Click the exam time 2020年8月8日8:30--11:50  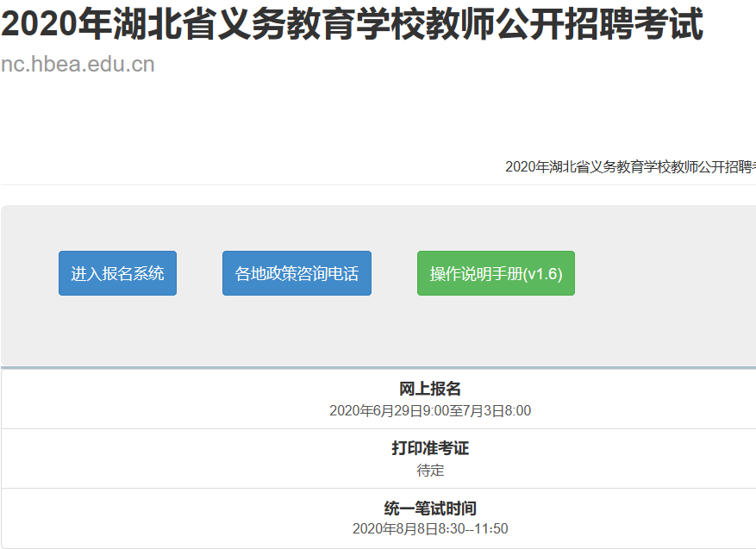click(430, 529)
